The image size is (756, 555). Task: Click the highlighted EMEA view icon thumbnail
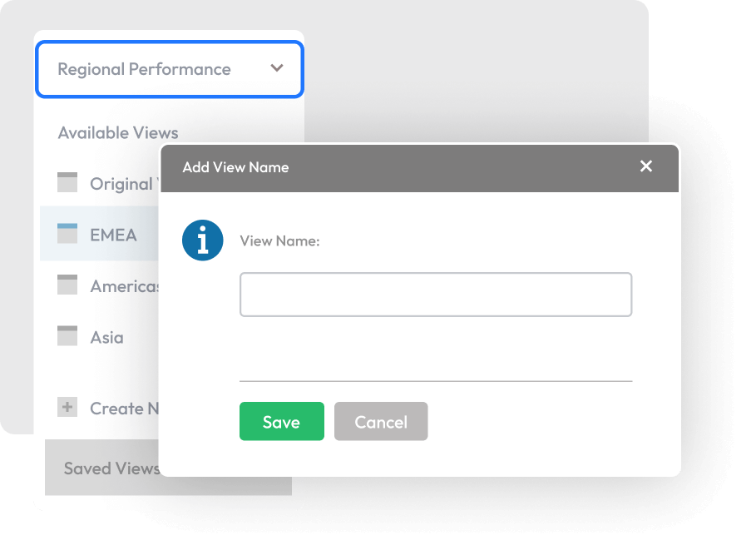pyautogui.click(x=67, y=234)
